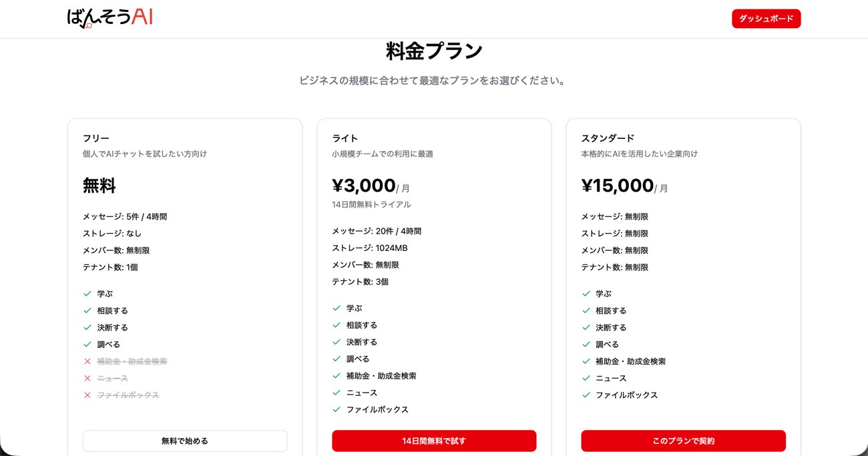Click the ¥3,000 monthly price
The width and height of the screenshot is (868, 456).
pyautogui.click(x=364, y=186)
